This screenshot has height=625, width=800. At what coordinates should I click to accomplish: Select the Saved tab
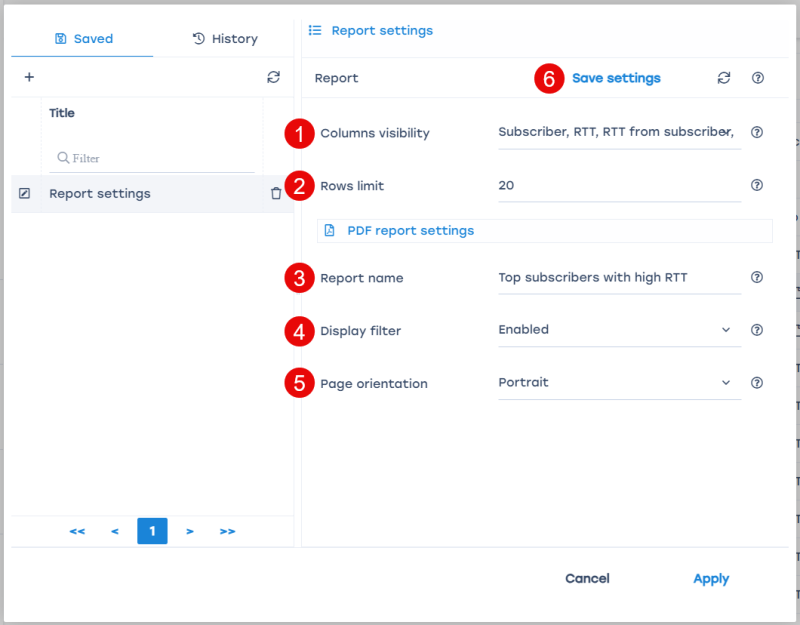pyautogui.click(x=84, y=39)
